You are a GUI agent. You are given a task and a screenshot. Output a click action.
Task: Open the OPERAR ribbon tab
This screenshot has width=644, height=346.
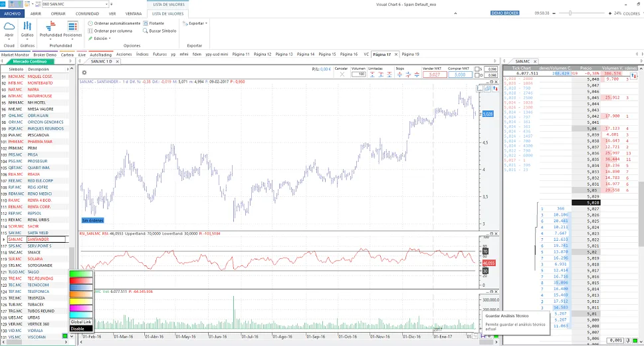(x=58, y=13)
